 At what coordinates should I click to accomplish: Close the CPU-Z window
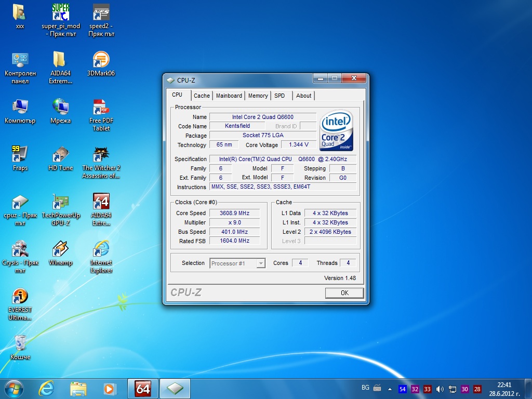354,78
